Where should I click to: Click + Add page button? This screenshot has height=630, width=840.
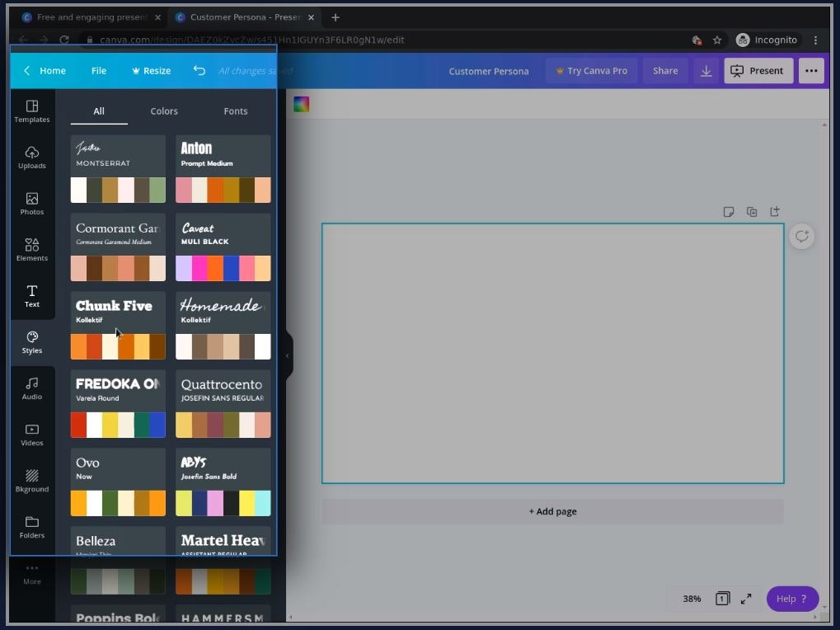click(553, 511)
